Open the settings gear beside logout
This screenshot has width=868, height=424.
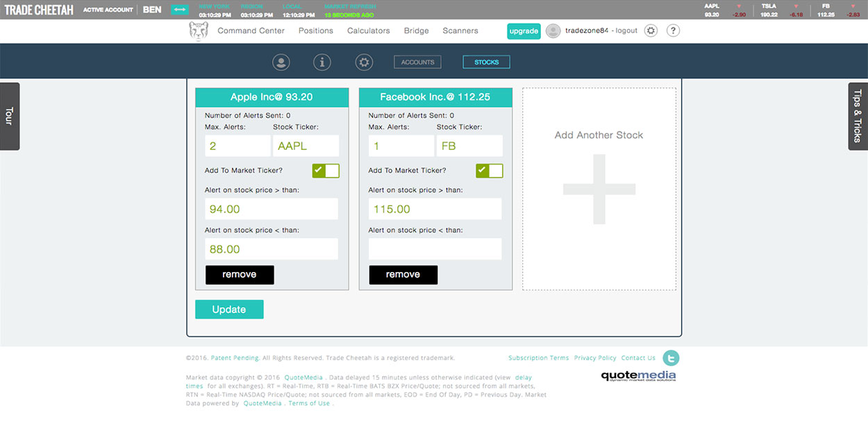tap(651, 31)
